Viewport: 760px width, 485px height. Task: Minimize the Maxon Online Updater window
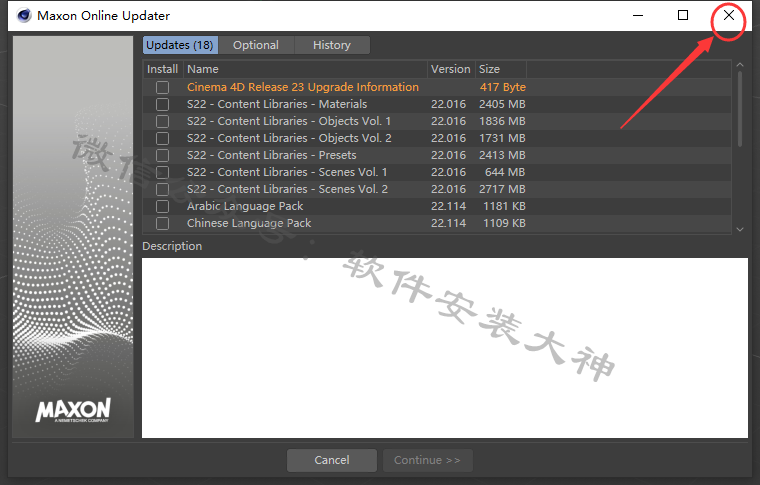click(x=638, y=16)
